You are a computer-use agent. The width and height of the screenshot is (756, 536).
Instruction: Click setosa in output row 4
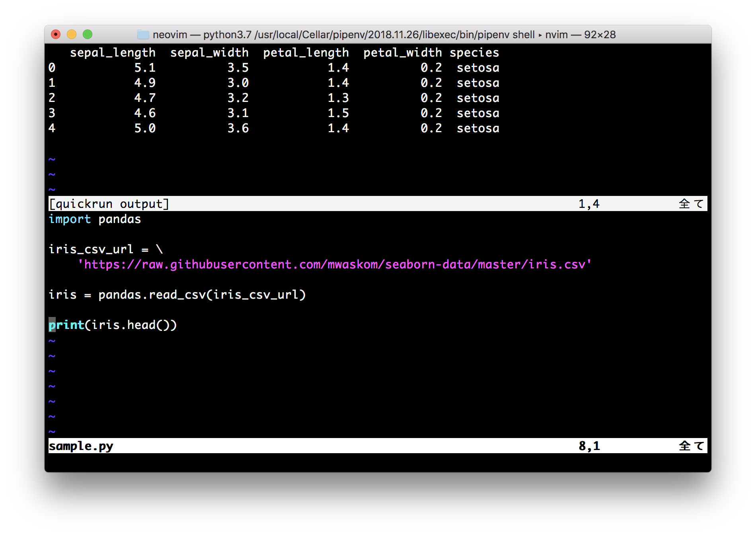478,128
